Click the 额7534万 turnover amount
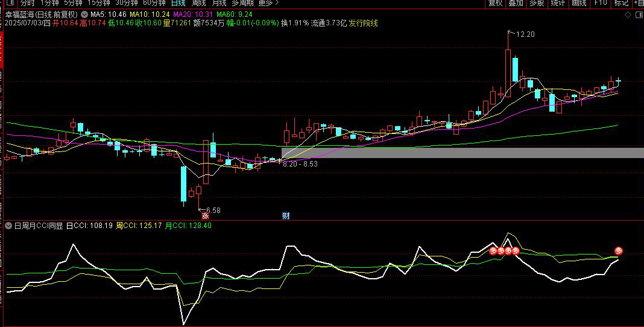644x327 pixels. point(209,23)
